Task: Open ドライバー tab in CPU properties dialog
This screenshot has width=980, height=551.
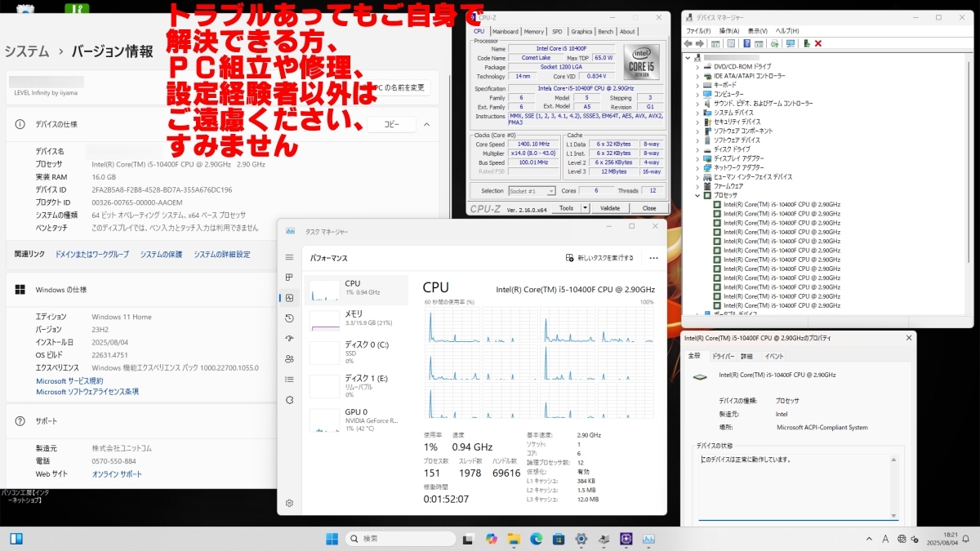Action: click(x=723, y=356)
